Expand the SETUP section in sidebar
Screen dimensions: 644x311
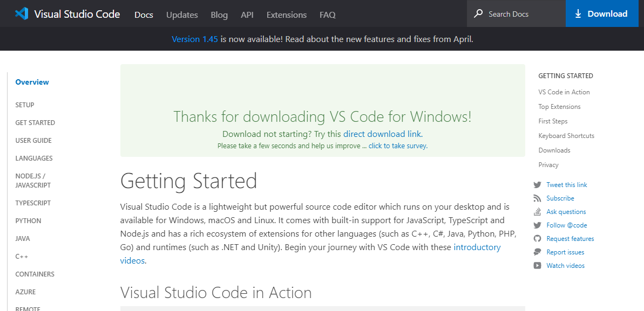(x=25, y=105)
